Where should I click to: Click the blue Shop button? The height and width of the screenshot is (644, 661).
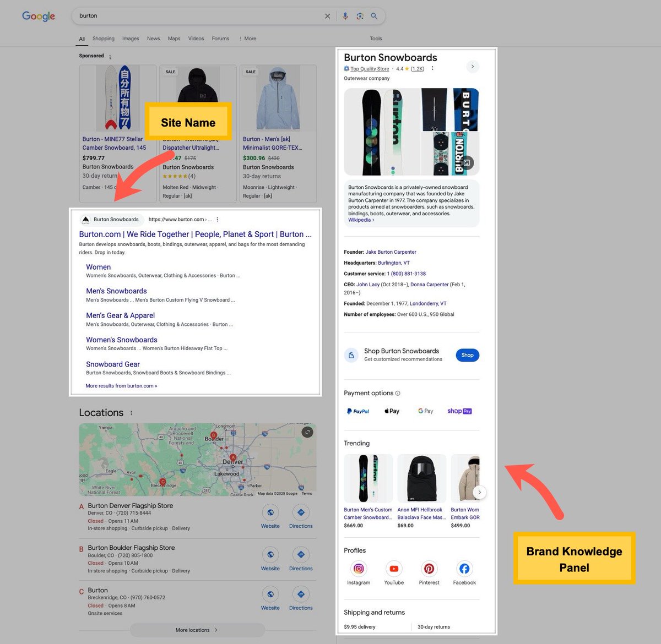pos(468,355)
